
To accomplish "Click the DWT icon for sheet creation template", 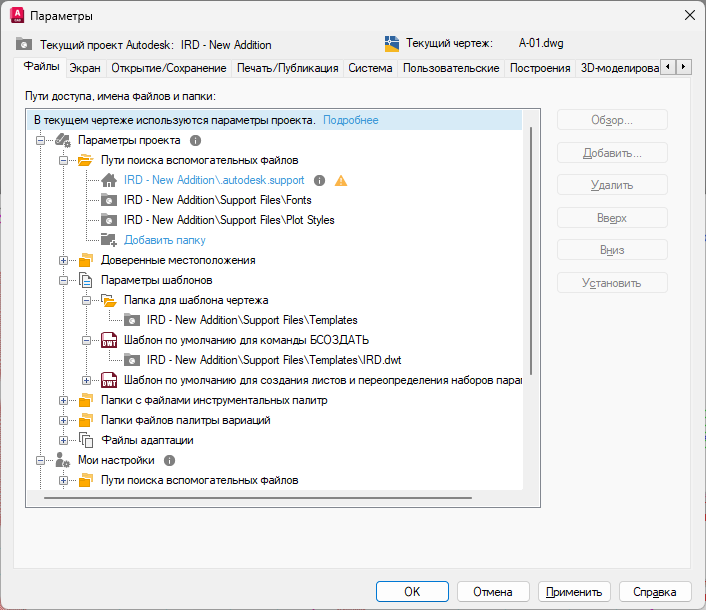I will (x=109, y=380).
